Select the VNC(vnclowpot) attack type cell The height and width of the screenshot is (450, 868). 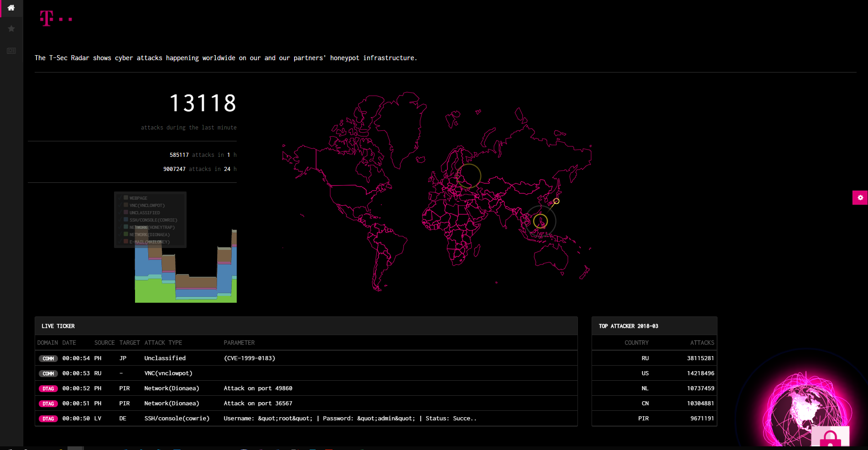coord(168,373)
